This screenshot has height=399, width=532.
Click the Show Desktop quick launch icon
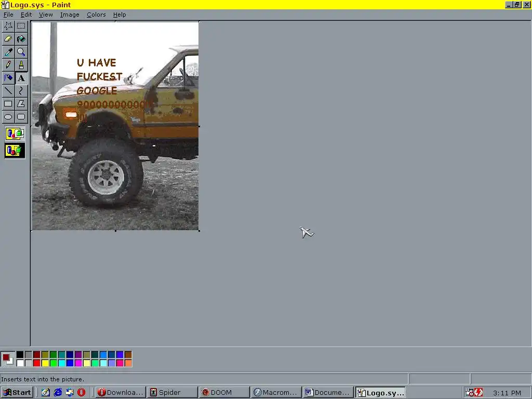(x=46, y=393)
